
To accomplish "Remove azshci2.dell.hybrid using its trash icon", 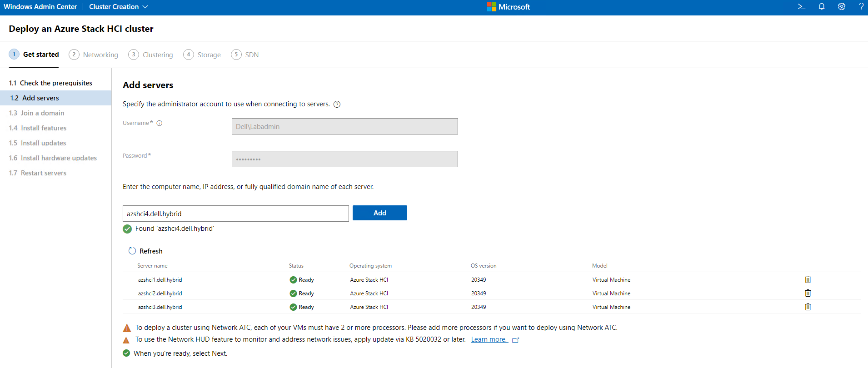I will pyautogui.click(x=808, y=293).
